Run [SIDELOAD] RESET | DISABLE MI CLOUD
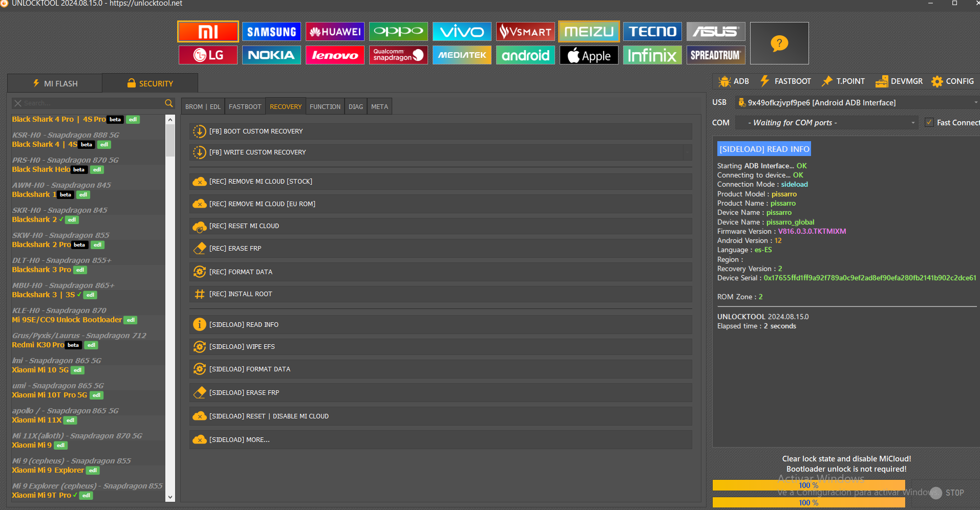This screenshot has width=980, height=510. (441, 416)
